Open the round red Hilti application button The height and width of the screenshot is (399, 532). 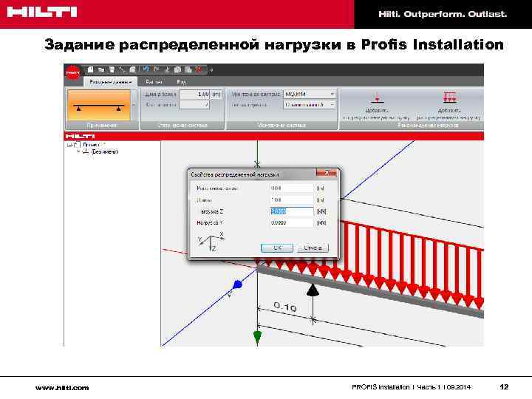click(72, 72)
